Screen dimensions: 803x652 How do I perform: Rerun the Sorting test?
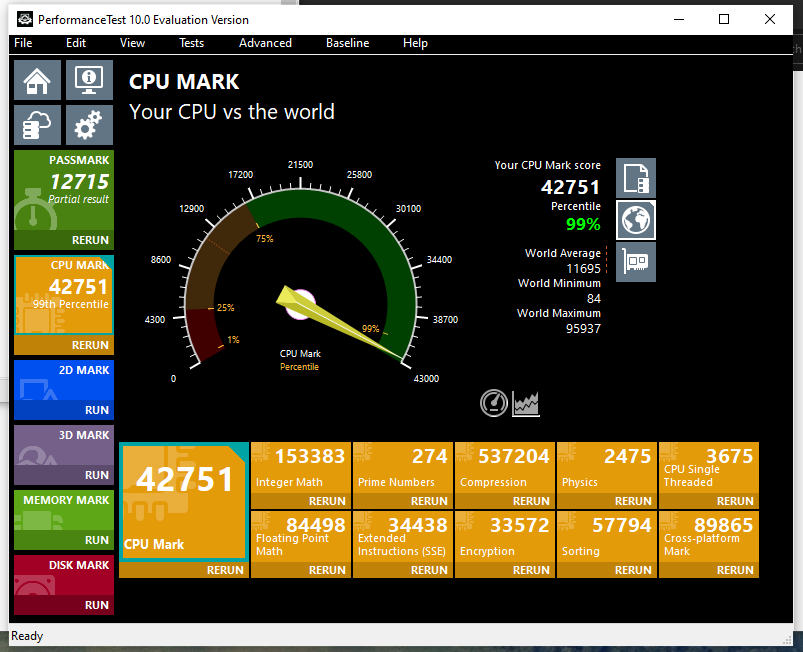click(607, 571)
